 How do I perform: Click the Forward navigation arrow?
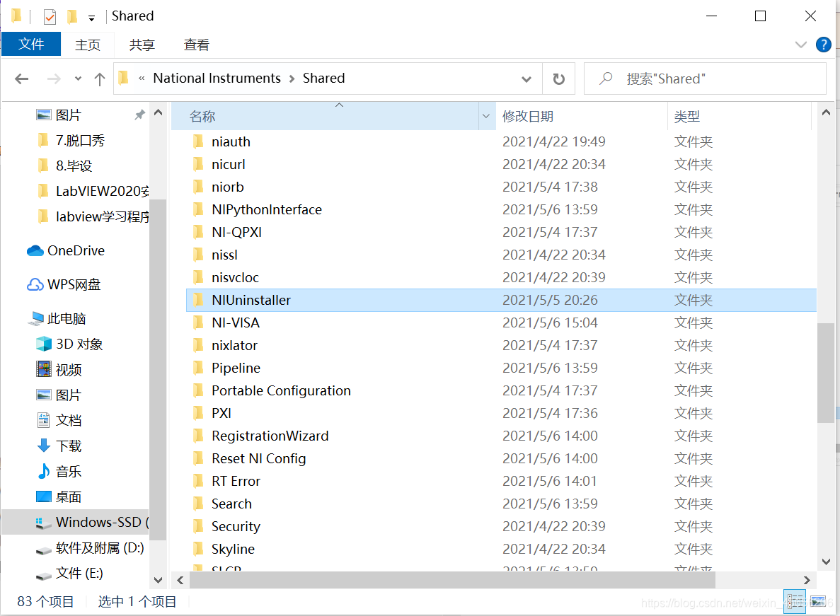point(54,79)
